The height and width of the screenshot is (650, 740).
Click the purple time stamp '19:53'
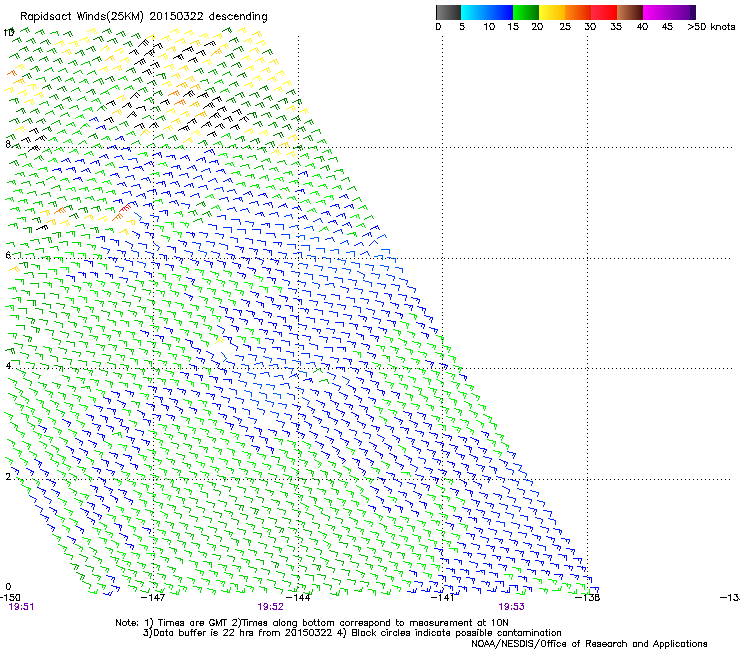point(512,607)
